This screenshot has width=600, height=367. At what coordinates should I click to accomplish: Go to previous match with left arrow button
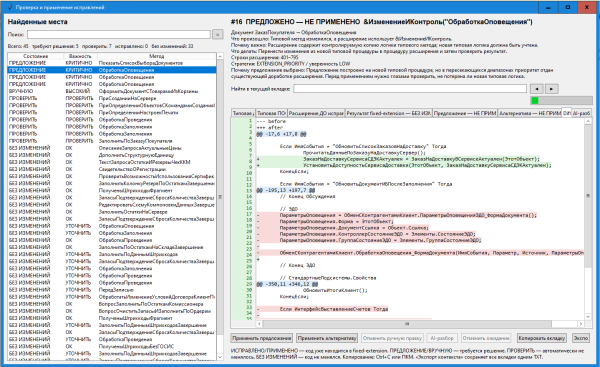[x=536, y=89]
